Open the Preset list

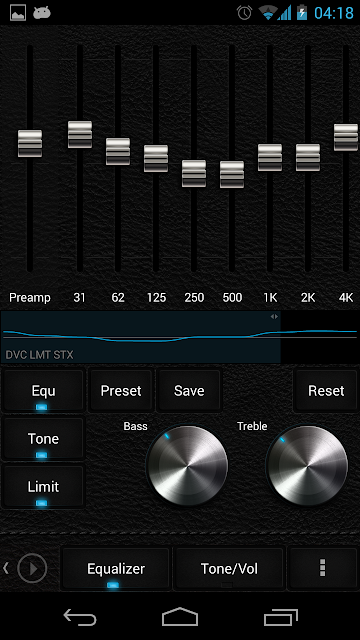pyautogui.click(x=121, y=391)
